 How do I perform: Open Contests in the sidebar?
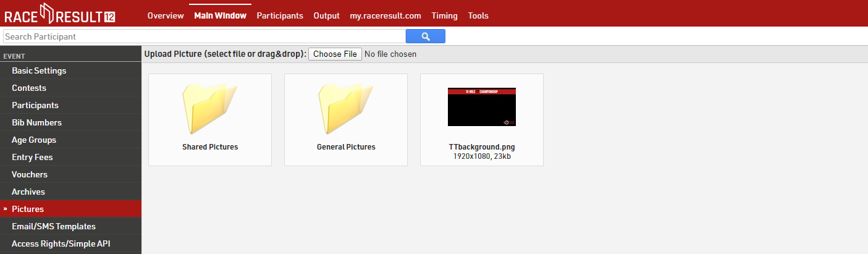coord(29,88)
